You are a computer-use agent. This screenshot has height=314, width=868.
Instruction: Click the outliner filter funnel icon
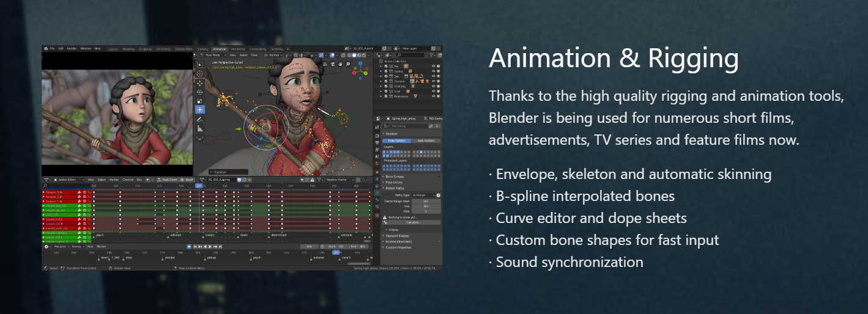tap(431, 55)
